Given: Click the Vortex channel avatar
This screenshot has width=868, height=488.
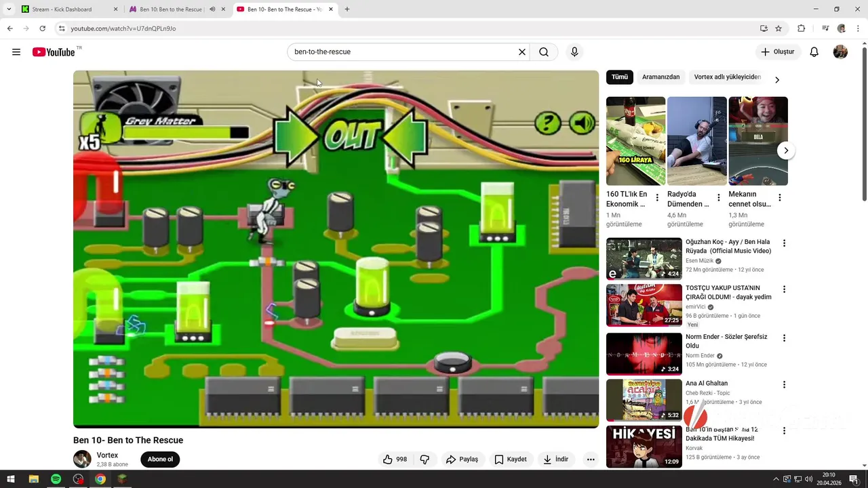Looking at the screenshot, I should [x=82, y=459].
